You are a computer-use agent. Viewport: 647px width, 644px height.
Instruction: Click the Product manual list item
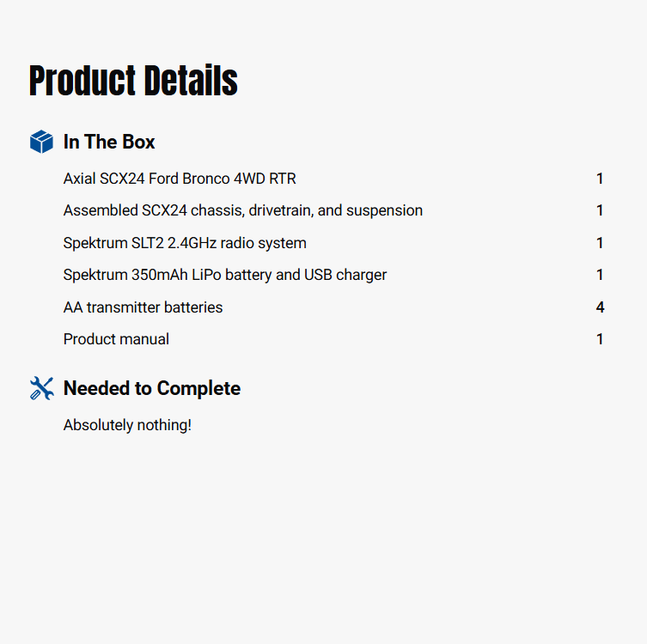pos(116,339)
